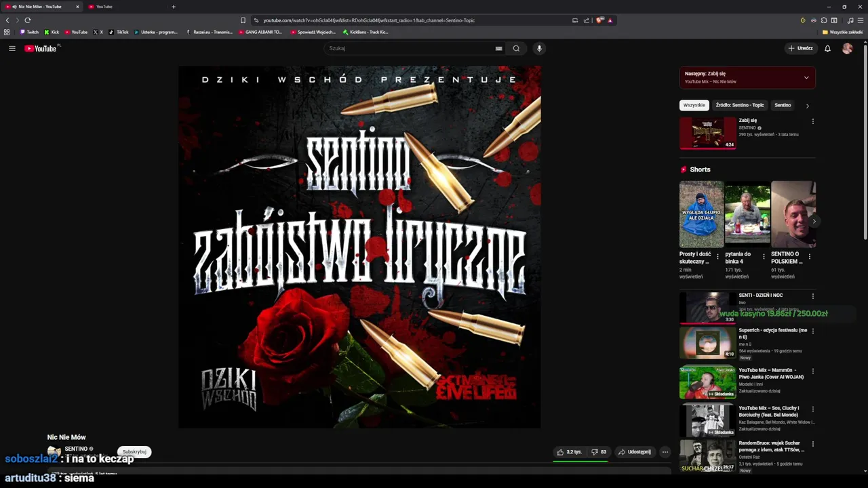868x488 pixels.
Task: Go to YouTube home via the logo
Action: [x=41, y=48]
